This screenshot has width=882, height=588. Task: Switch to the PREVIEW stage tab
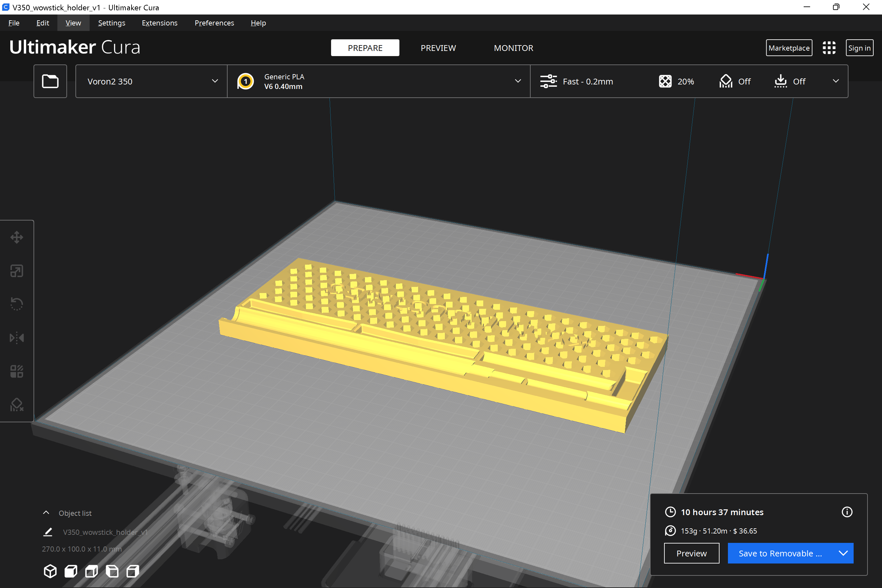[438, 48]
